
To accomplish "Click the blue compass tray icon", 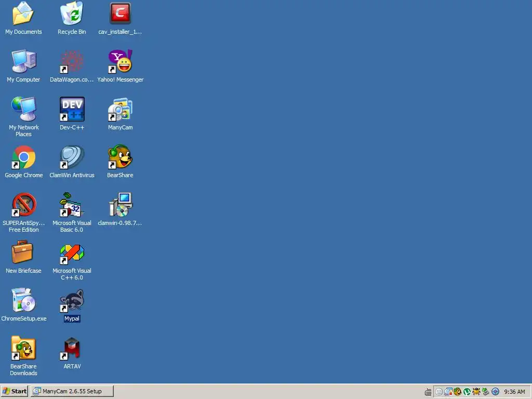I will 495,392.
